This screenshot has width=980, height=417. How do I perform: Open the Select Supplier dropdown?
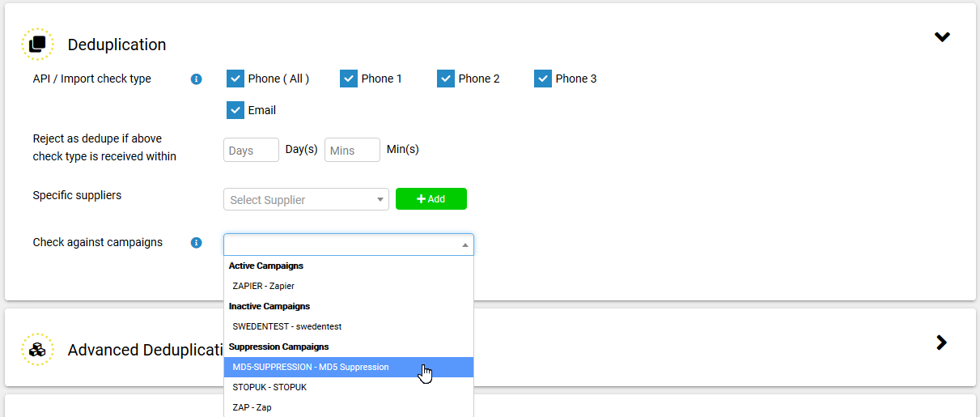[306, 199]
